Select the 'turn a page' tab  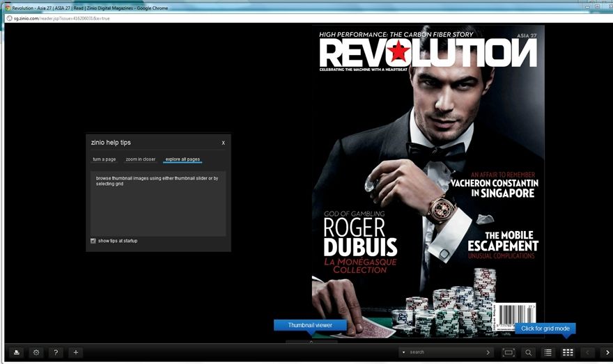[x=104, y=159]
